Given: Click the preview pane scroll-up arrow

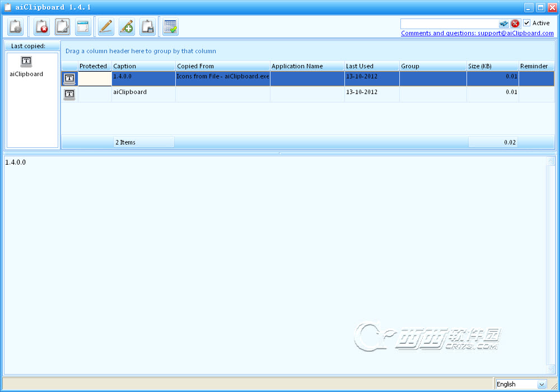Looking at the screenshot, I should pos(551,161).
